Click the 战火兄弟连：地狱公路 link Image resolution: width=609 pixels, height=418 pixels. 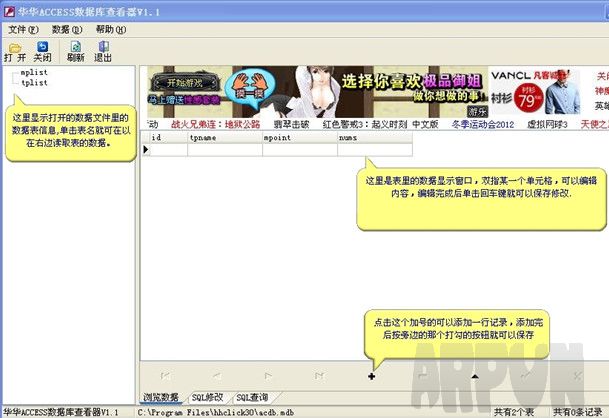tap(215, 125)
